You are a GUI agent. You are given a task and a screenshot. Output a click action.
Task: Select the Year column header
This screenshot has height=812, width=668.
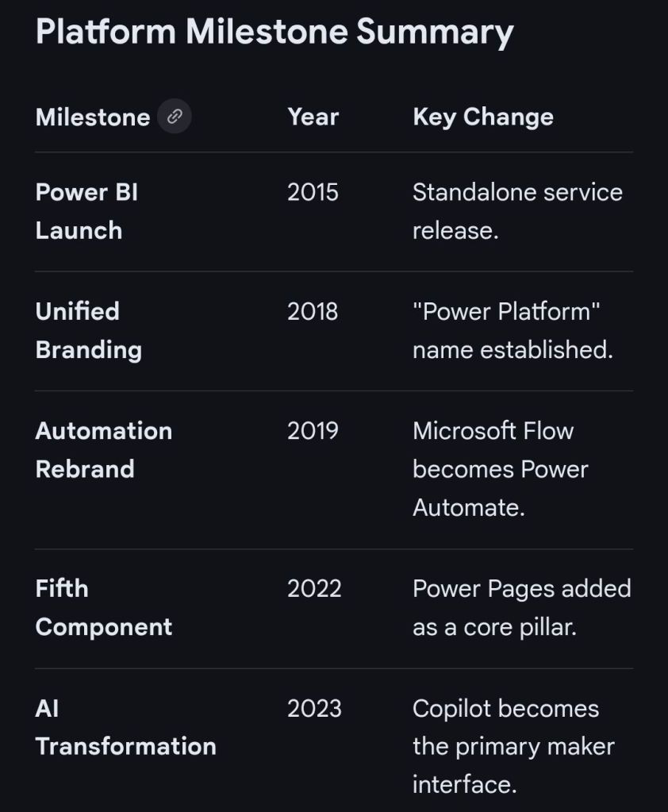point(313,117)
